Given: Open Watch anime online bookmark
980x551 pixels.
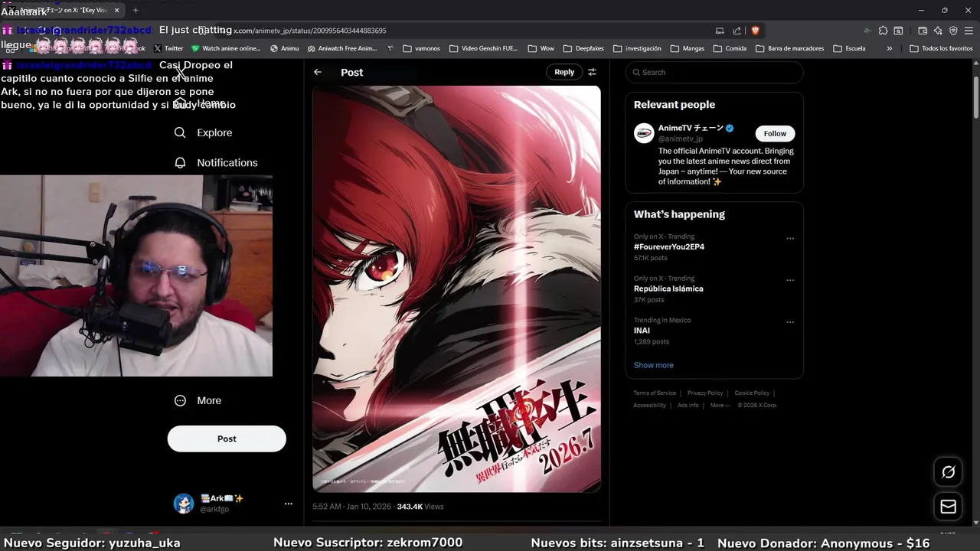Looking at the screenshot, I should (x=226, y=48).
